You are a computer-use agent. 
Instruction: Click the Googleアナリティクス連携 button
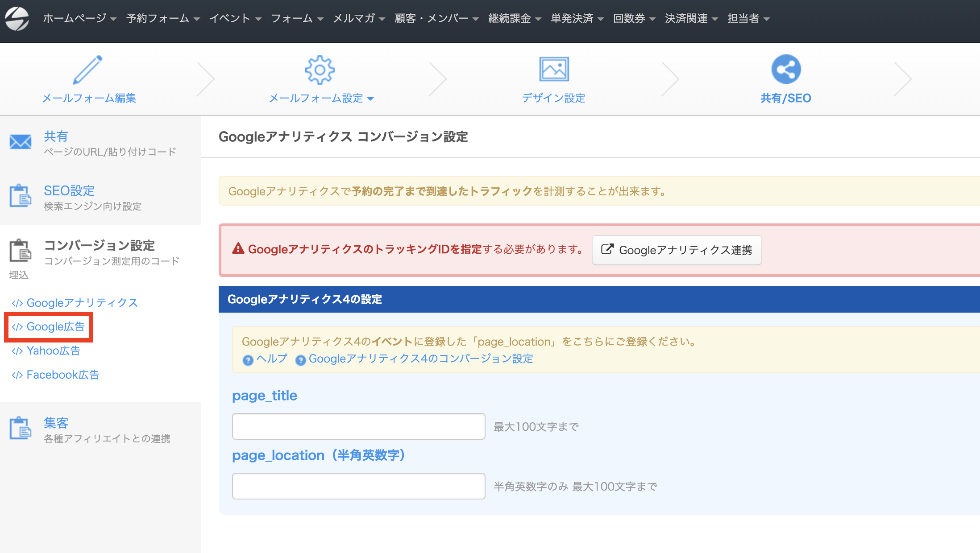click(677, 250)
